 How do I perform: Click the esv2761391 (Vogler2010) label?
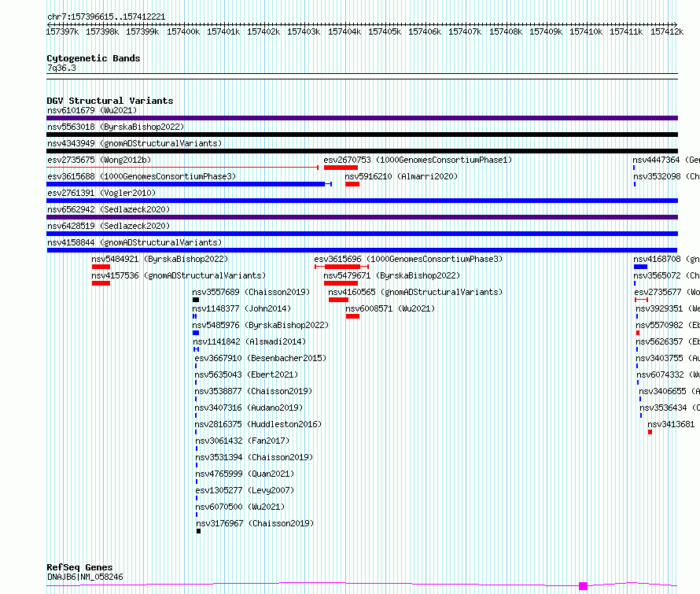101,193
